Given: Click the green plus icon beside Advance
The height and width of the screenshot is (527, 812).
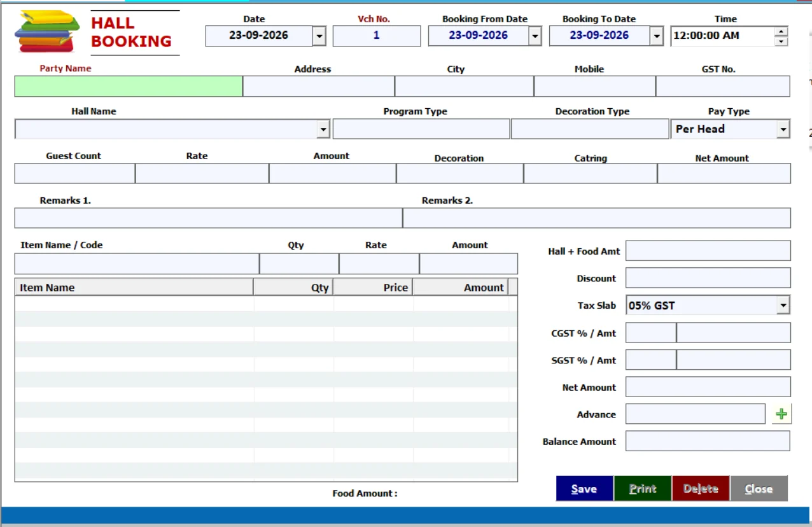Looking at the screenshot, I should click(781, 414).
